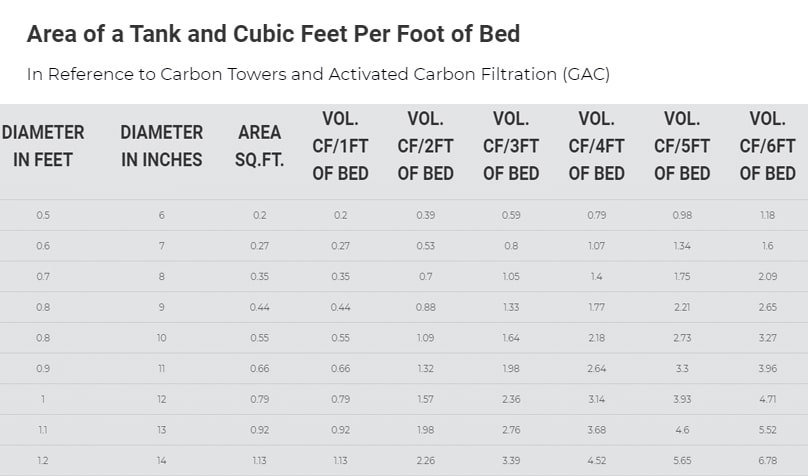Select the 2.09 cell under CF/6FT

767,276
